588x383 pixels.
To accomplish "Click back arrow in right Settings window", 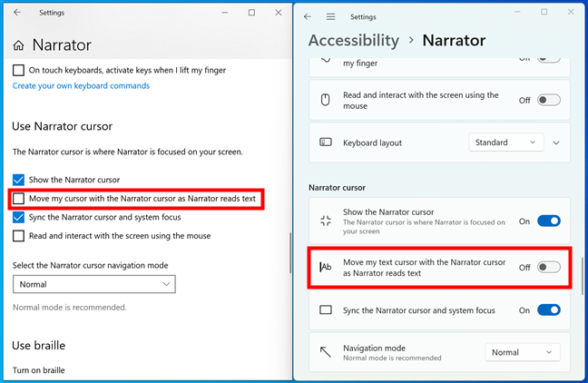I will 308,17.
